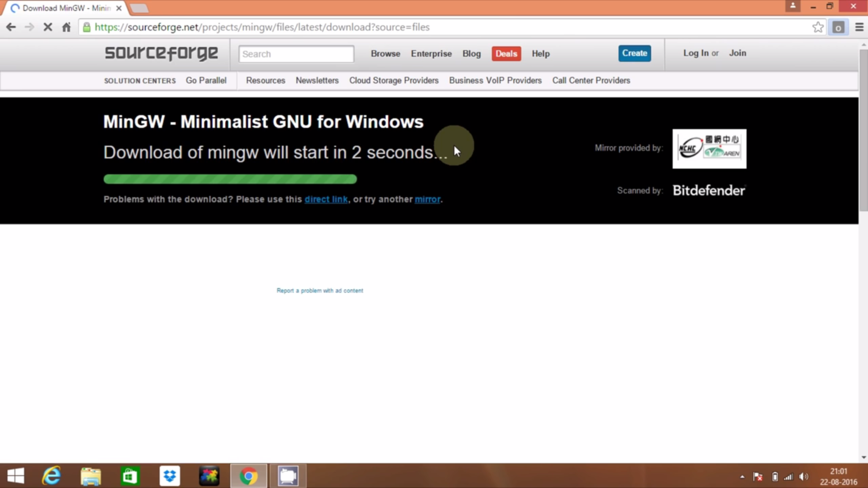Image resolution: width=868 pixels, height=488 pixels.
Task: View site security padlock info
Action: click(86, 27)
